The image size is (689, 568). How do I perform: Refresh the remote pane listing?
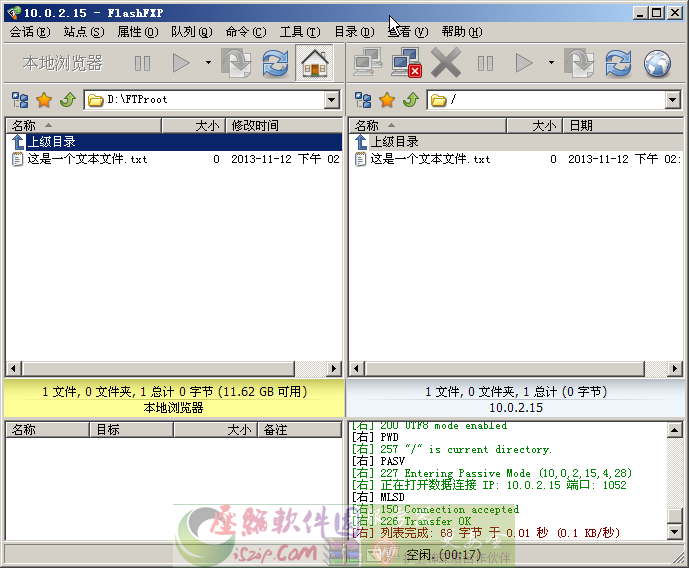[618, 63]
